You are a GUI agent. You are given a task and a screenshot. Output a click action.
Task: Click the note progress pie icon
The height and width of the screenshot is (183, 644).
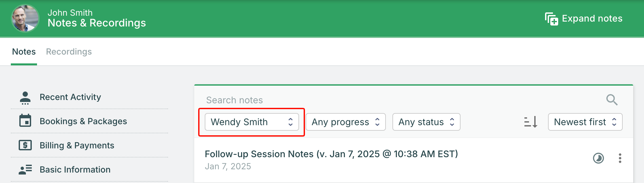coord(598,158)
